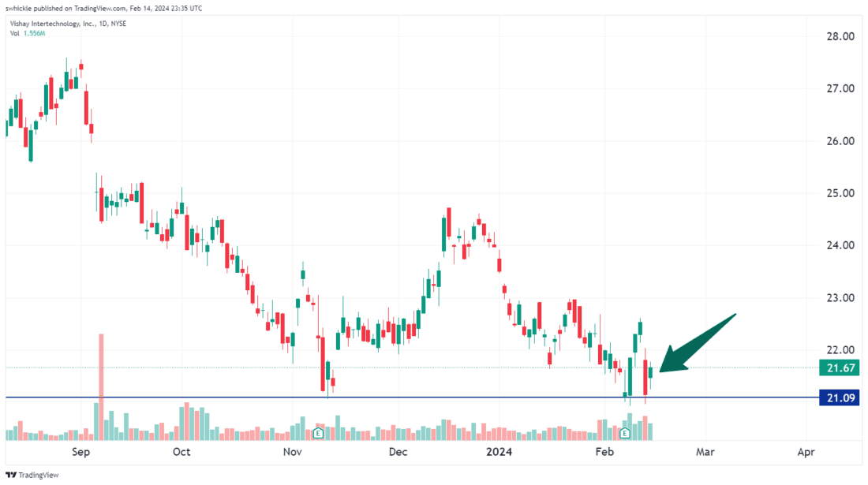Select the green arrow annotation
This screenshot has width=868, height=485.
click(x=698, y=342)
